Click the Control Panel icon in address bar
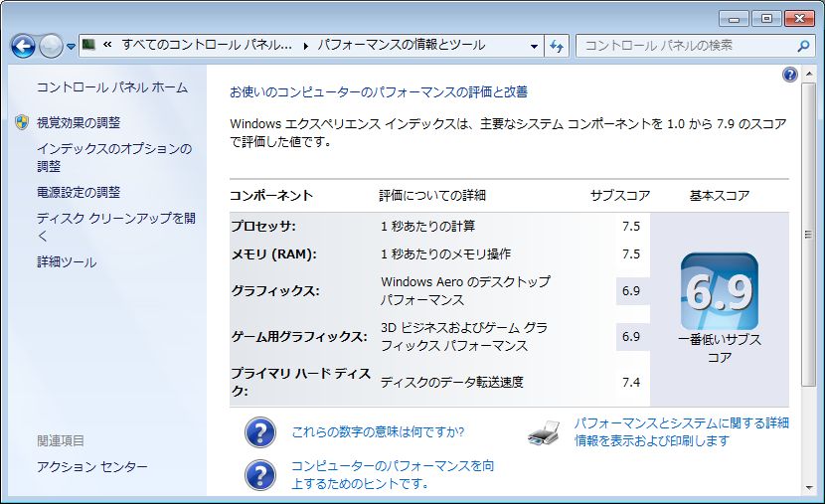 coord(88,46)
